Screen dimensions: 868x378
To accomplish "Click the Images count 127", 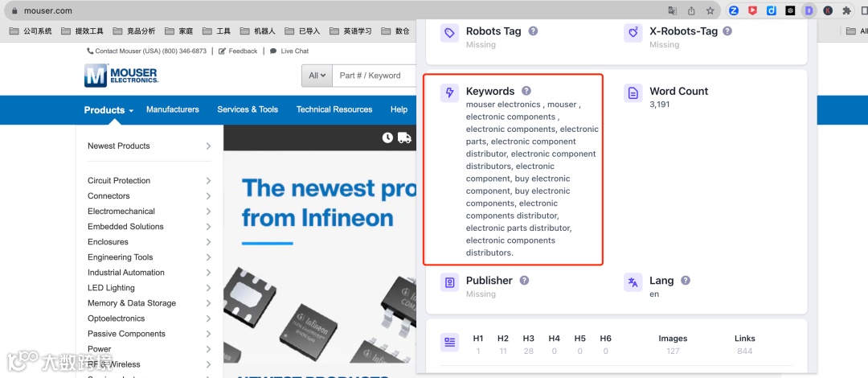I will coord(673,351).
